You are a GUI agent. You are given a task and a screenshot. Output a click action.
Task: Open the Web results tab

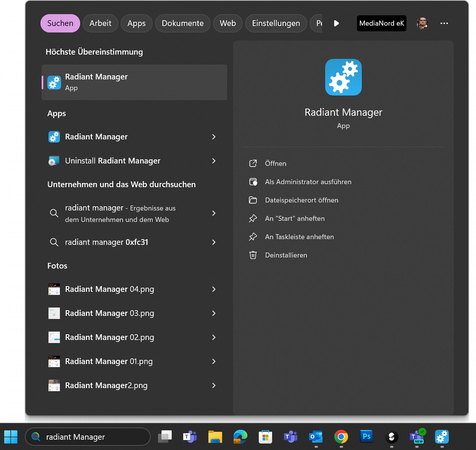click(228, 23)
